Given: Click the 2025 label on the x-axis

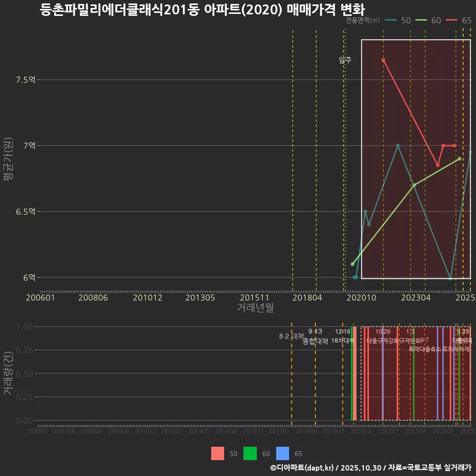Looking at the screenshot, I should coord(466,298).
